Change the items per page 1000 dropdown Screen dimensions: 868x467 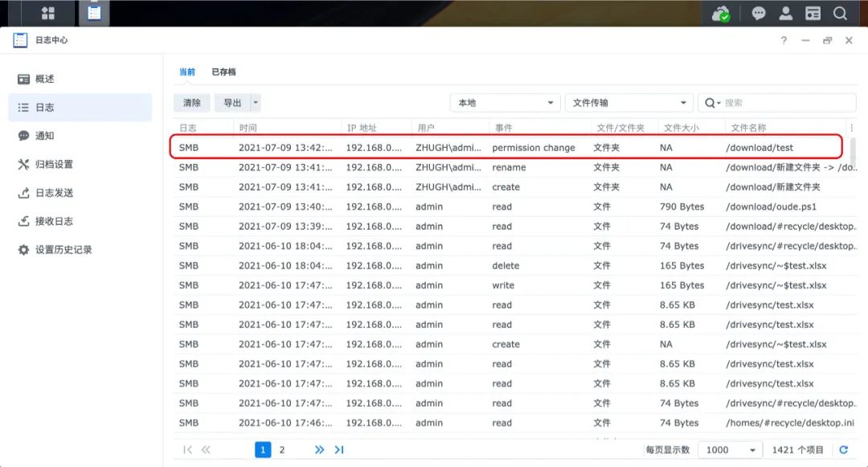(730, 450)
